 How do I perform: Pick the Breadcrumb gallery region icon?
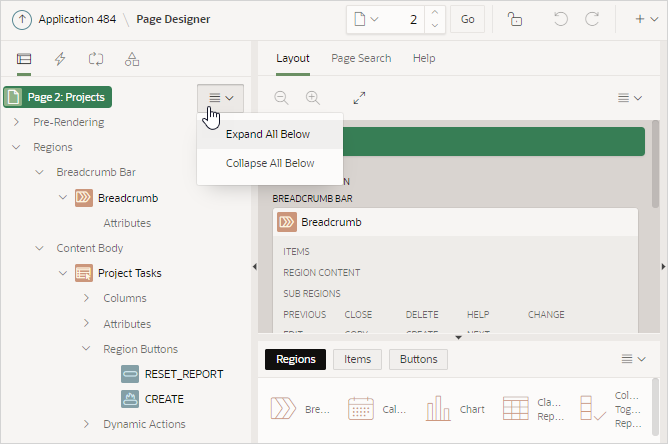283,408
